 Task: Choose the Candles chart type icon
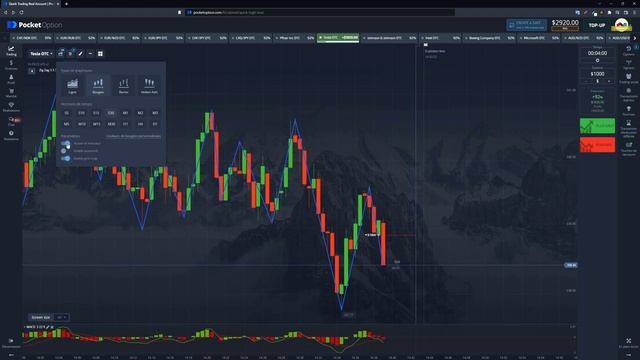(98, 86)
